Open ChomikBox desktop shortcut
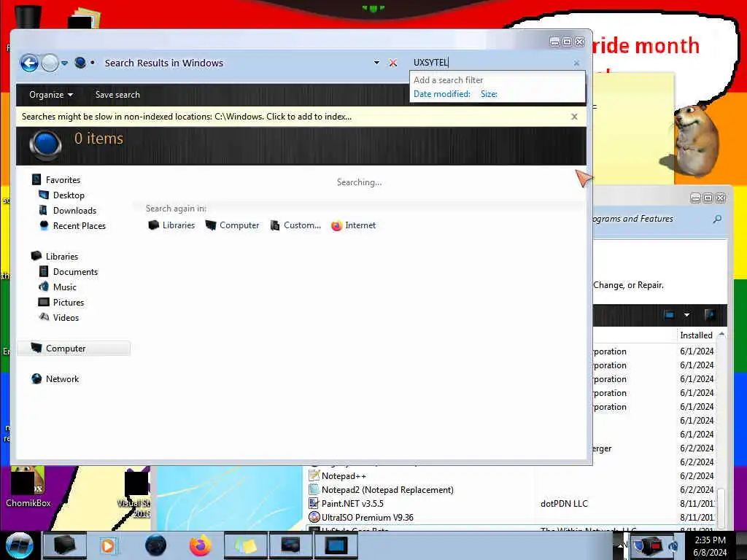This screenshot has height=560, width=747. (x=28, y=487)
